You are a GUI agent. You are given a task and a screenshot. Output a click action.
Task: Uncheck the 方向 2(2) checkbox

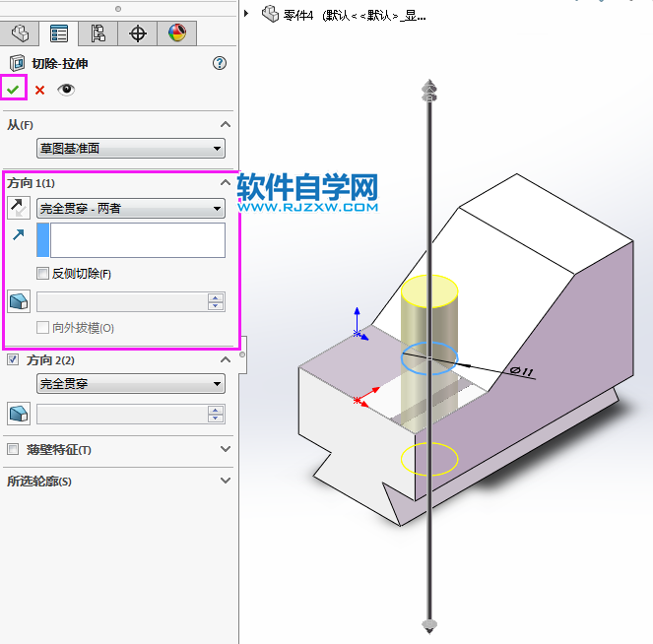point(13,359)
